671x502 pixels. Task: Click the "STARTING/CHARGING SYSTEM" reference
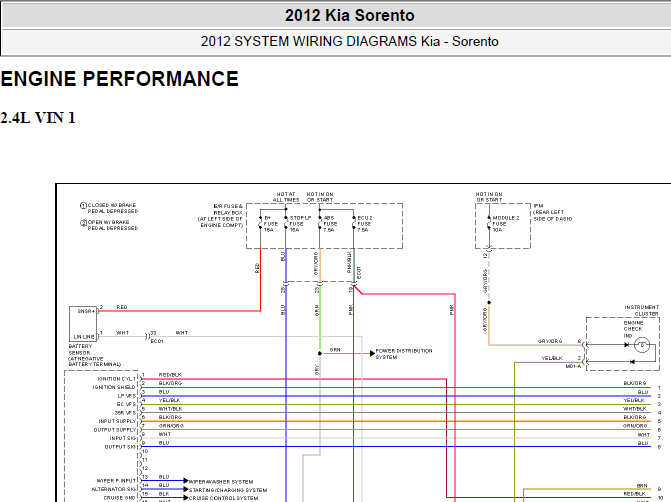point(228,490)
